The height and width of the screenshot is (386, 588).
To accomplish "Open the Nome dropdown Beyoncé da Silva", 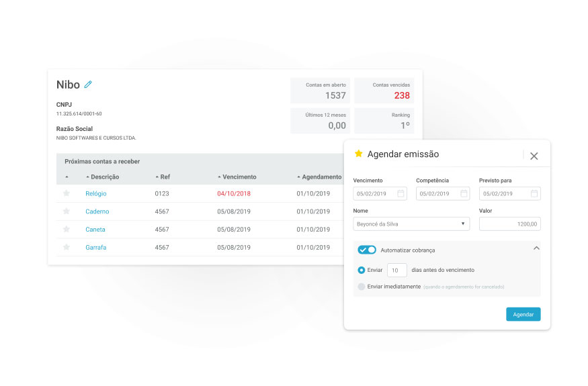I will (x=411, y=224).
